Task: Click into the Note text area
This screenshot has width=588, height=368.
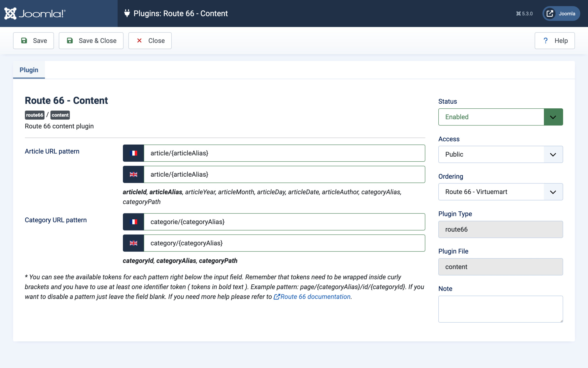Action: pyautogui.click(x=500, y=309)
